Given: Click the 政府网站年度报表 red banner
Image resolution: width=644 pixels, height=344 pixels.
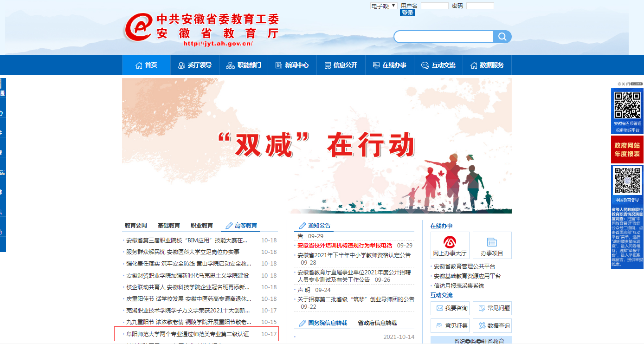Looking at the screenshot, I should pyautogui.click(x=627, y=149).
